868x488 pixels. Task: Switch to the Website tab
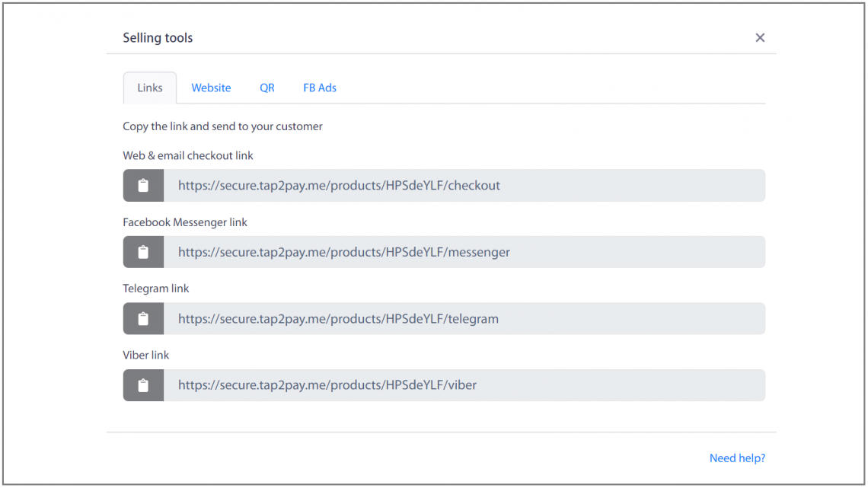point(211,88)
